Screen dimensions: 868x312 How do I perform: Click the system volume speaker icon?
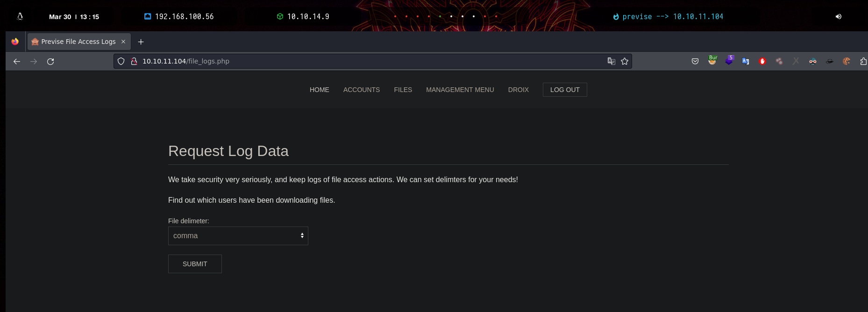(x=839, y=16)
